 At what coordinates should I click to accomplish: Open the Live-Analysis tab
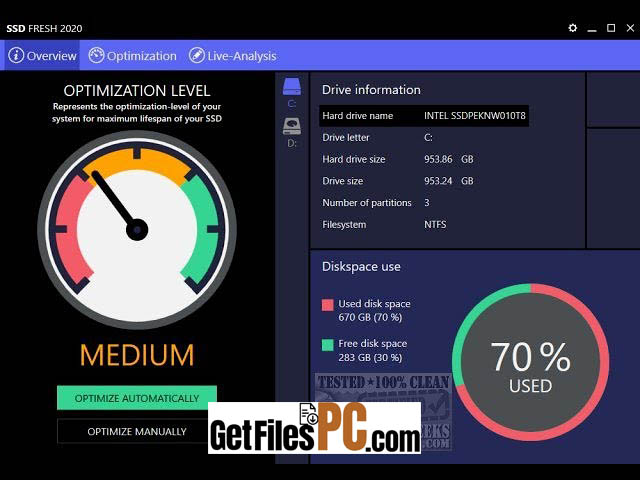coord(233,56)
